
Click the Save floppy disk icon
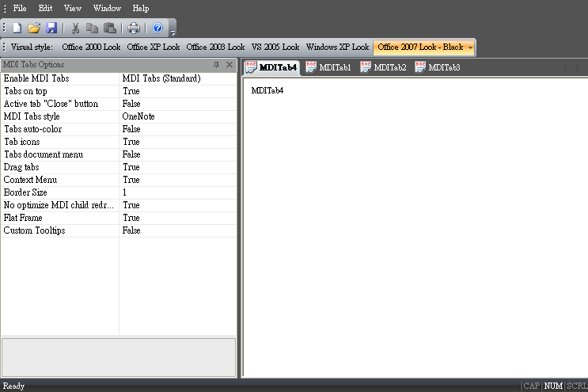[51, 29]
